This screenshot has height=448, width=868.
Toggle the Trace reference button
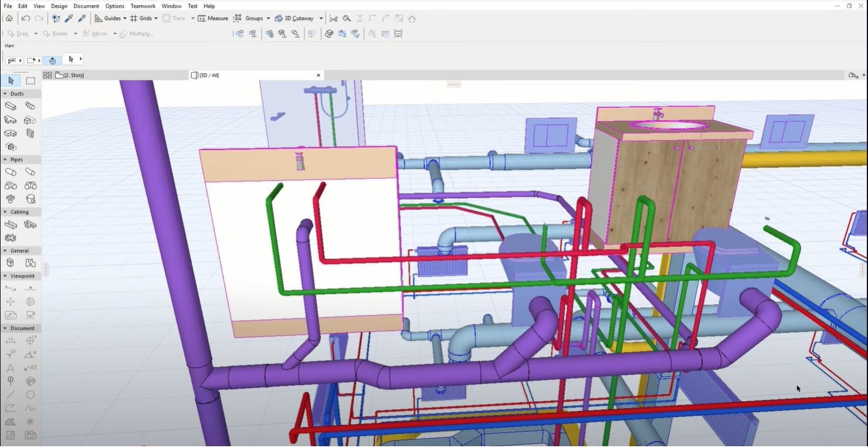tap(174, 19)
